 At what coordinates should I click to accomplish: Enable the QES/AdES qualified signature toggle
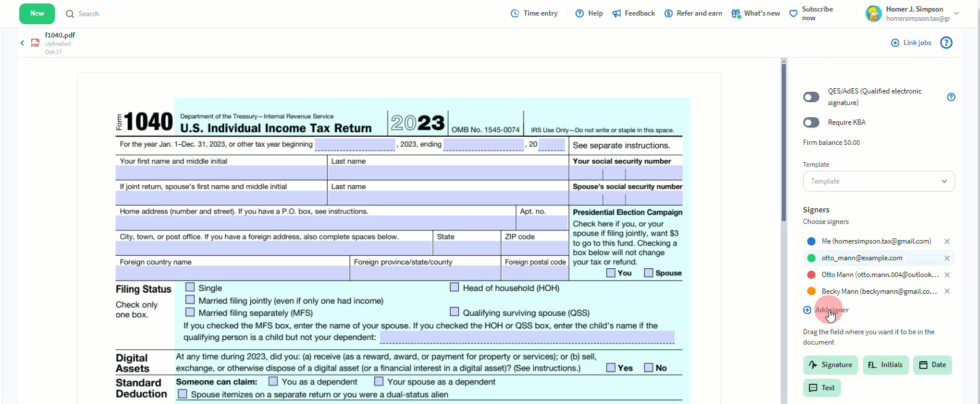point(811,97)
